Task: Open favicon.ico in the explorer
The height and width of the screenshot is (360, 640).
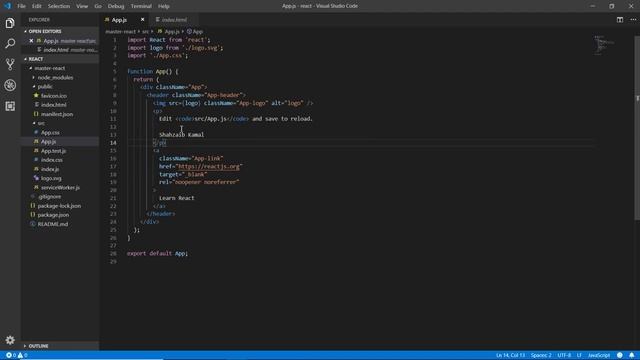Action: point(54,96)
